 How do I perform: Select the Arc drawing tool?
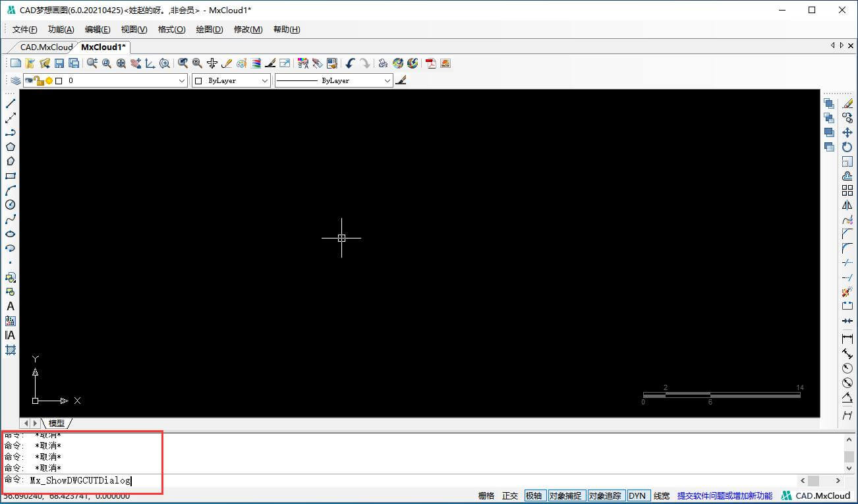(x=11, y=190)
